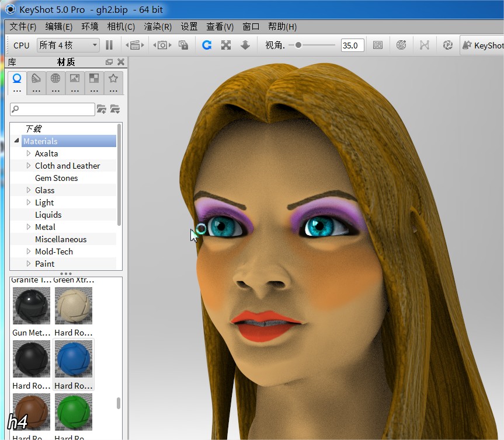Click the blue refresh icon
Viewport: 504px width, 440px height.
coord(207,45)
